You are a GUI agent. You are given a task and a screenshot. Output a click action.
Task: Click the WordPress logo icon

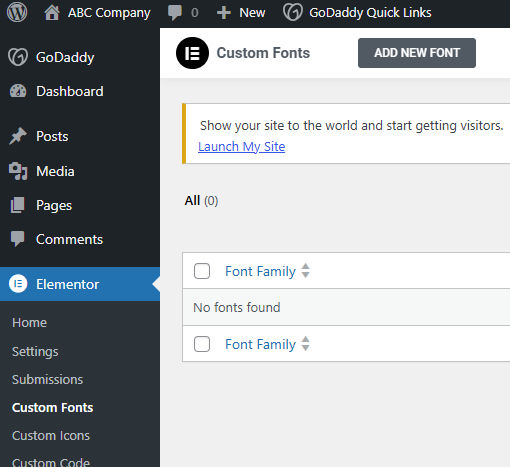click(x=17, y=12)
